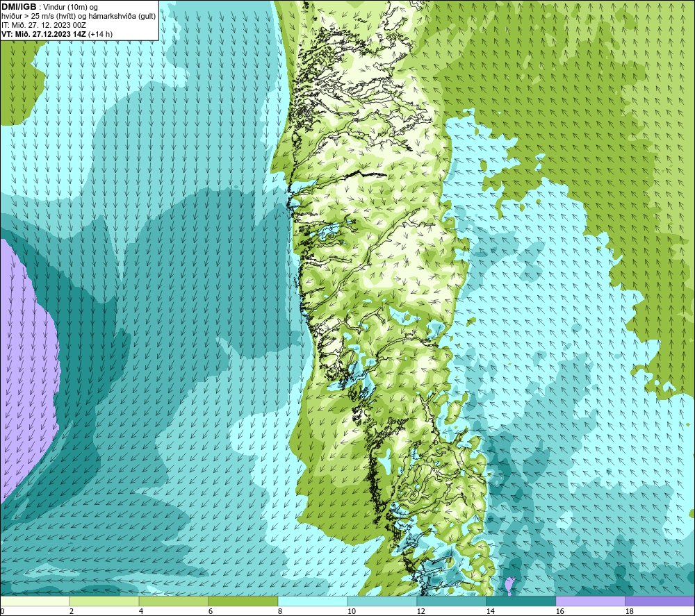695x616 pixels.
Task: Click the legend scale label "12"
Action: click(421, 611)
